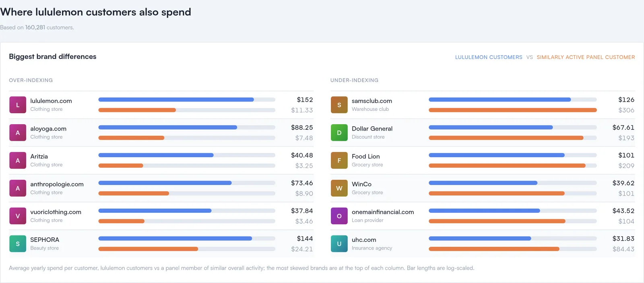The width and height of the screenshot is (644, 283).
Task: Select the Dollar General brand name
Action: point(372,129)
